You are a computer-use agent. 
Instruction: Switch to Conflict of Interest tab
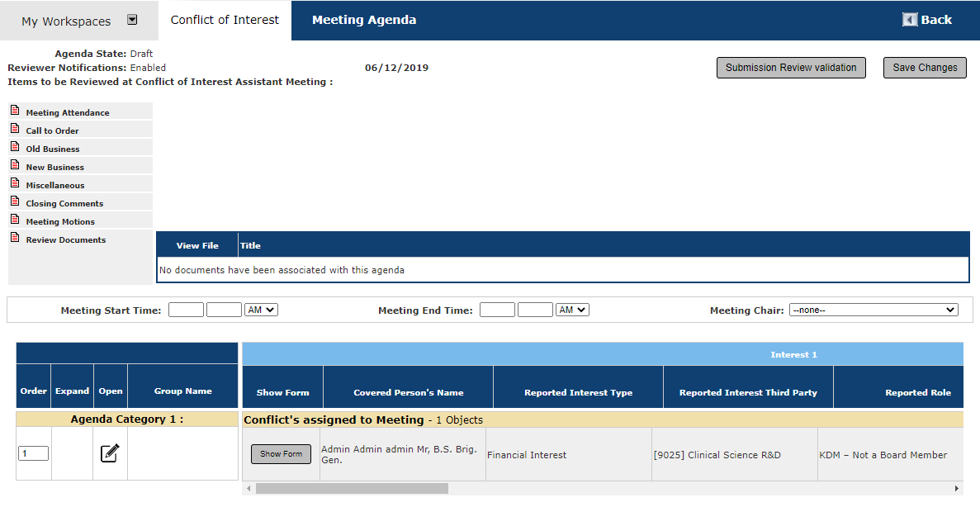pos(225,20)
